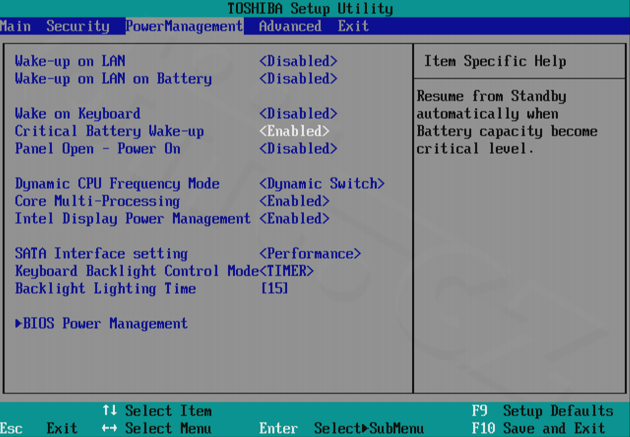Select Backlight Lighting Time label
Viewport: 630px width, 437px height.
coord(105,288)
